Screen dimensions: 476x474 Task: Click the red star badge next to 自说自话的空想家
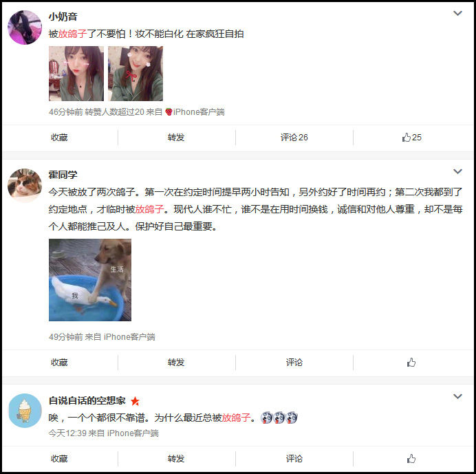click(x=135, y=402)
